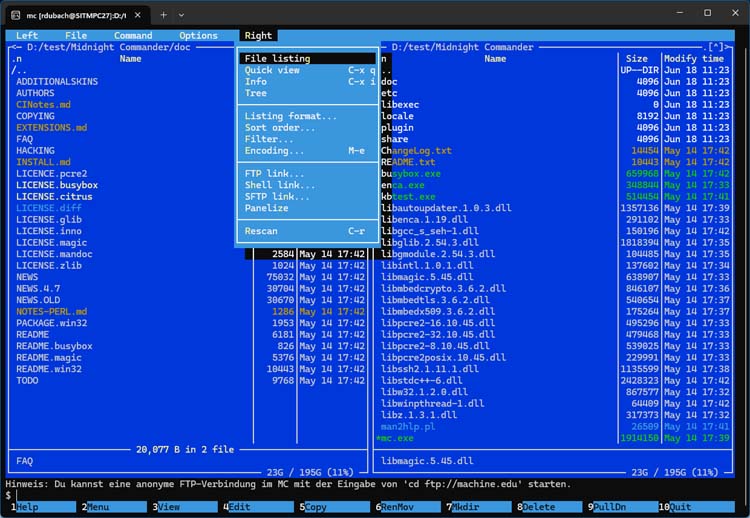The image size is (750, 518).
Task: Click the 10 Quit function key
Action: point(697,507)
